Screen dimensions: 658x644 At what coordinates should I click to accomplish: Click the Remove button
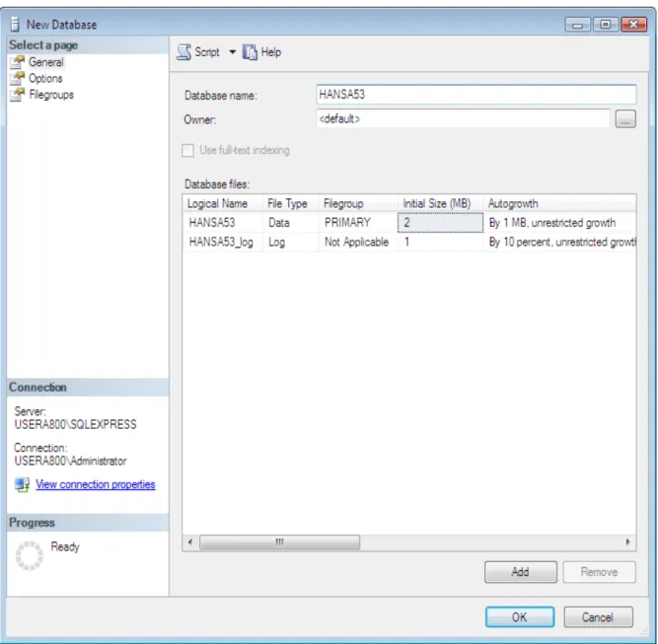pyautogui.click(x=599, y=572)
